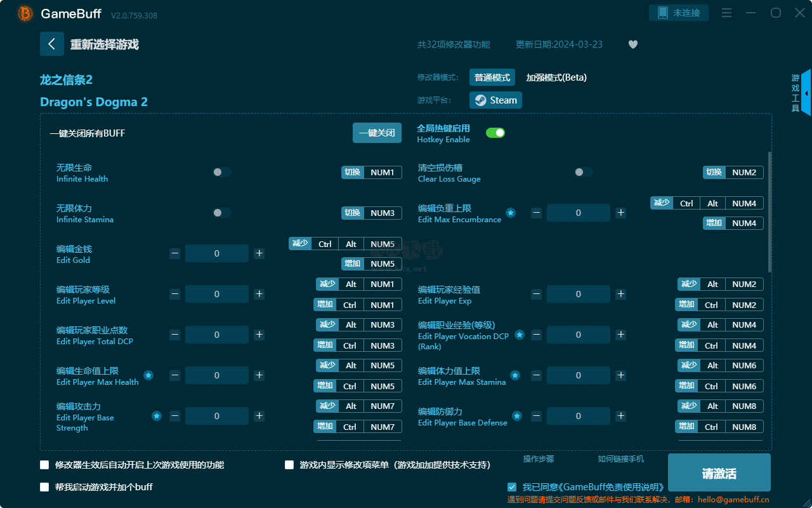The image size is (812, 508).
Task: Go back using the arrow button
Action: 52,44
